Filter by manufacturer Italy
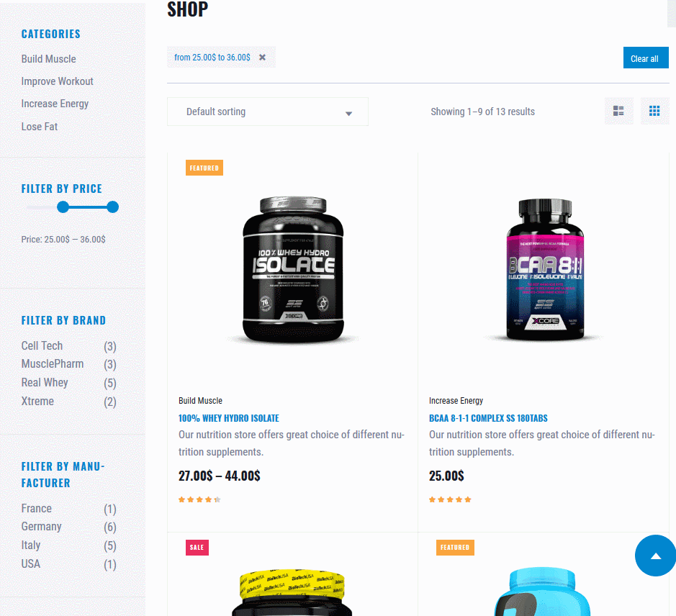 (x=31, y=545)
